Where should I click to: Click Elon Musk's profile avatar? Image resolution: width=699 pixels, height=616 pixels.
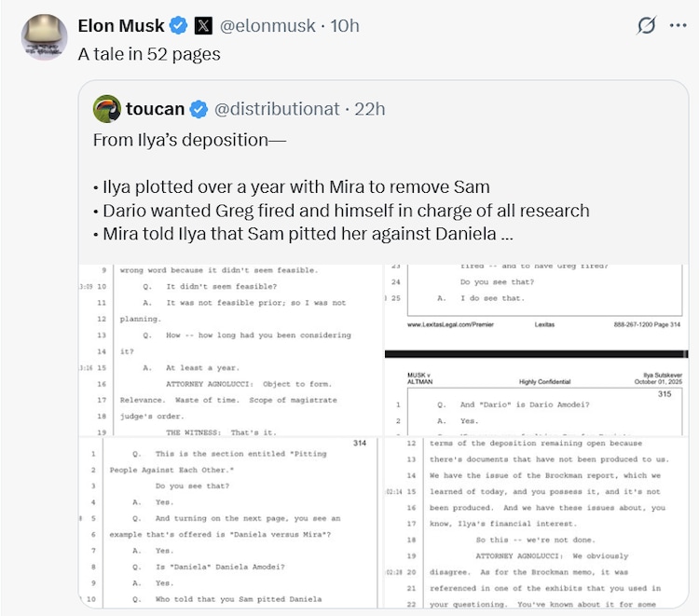tap(45, 37)
